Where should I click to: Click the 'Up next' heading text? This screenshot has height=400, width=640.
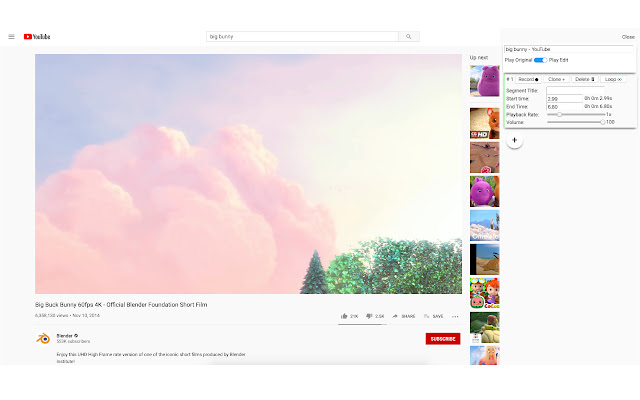[479, 58]
